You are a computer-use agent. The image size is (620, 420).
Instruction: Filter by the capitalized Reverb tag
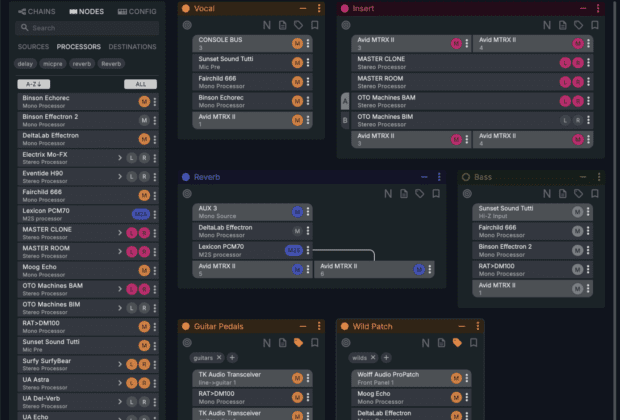(111, 64)
